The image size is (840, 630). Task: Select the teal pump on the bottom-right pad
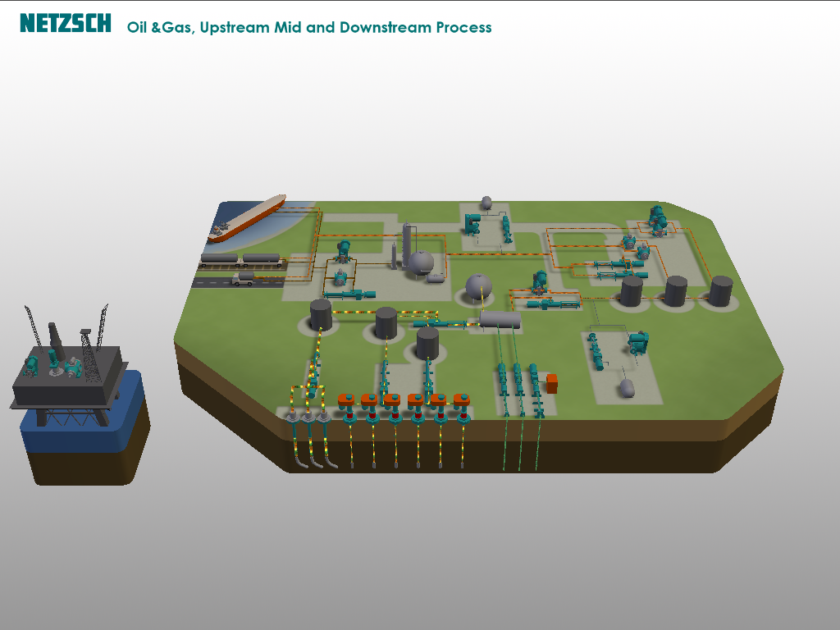(x=638, y=343)
